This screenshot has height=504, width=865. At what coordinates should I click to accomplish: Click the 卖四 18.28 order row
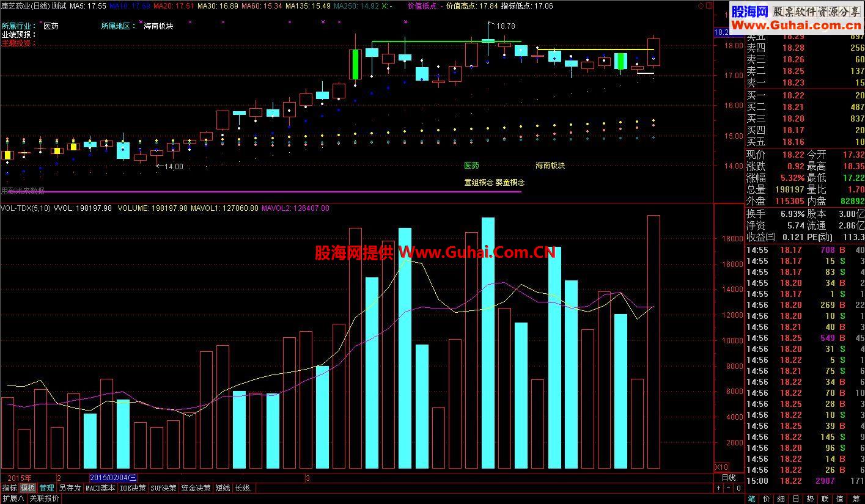805,48
